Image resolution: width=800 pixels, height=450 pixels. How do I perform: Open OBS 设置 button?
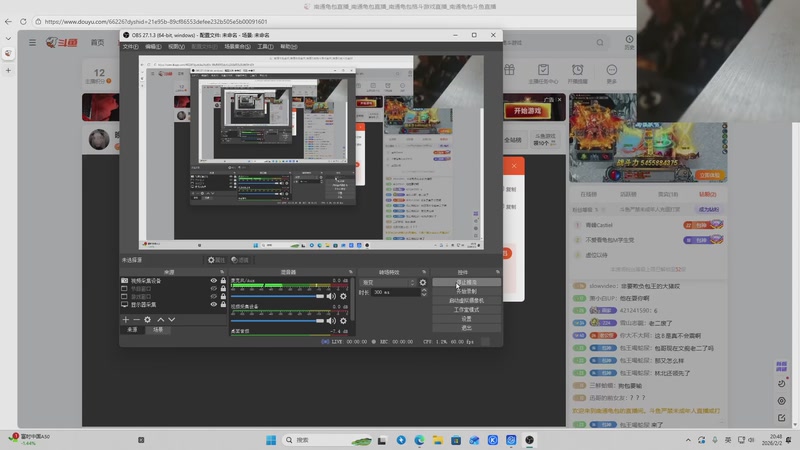[x=466, y=319]
